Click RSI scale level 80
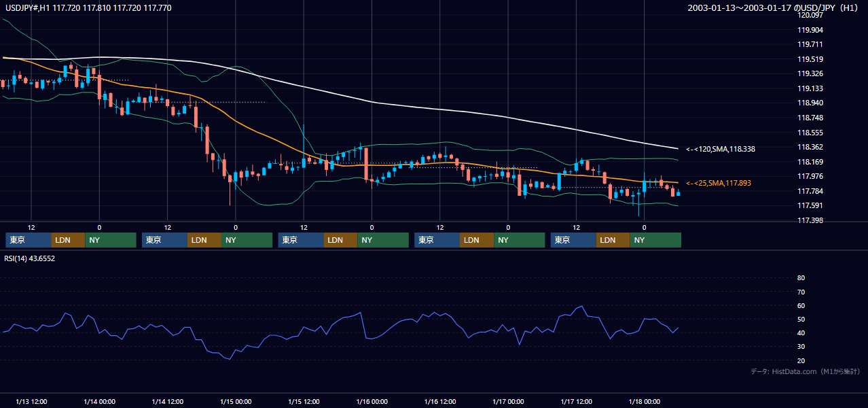Screen dimensions: 868x408 (x=801, y=278)
